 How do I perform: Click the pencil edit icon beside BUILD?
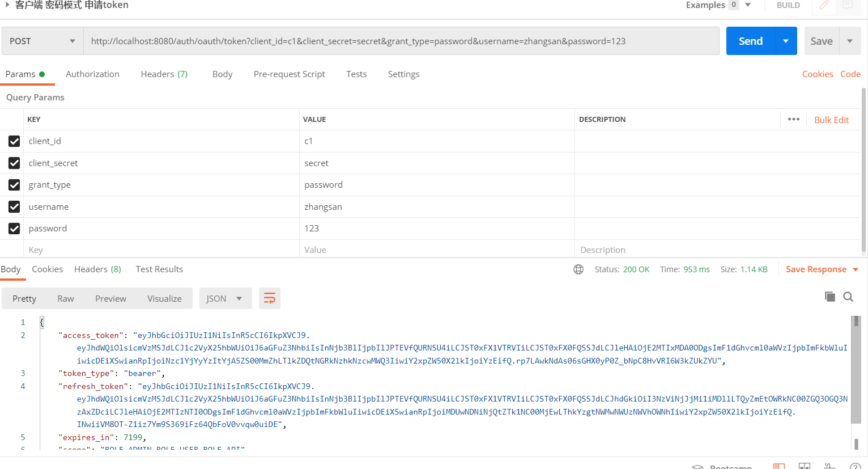tap(824, 5)
